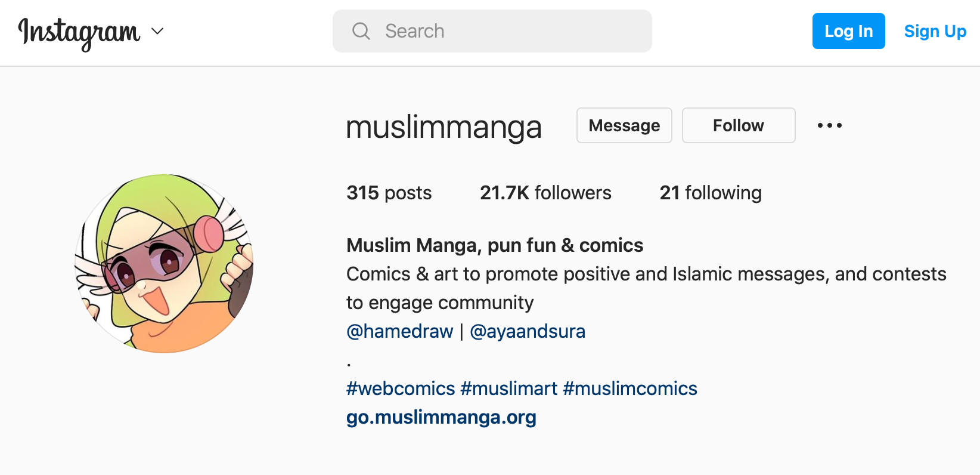This screenshot has height=475, width=980.
Task: Visit the @ayaandsura profile mention
Action: click(x=528, y=331)
